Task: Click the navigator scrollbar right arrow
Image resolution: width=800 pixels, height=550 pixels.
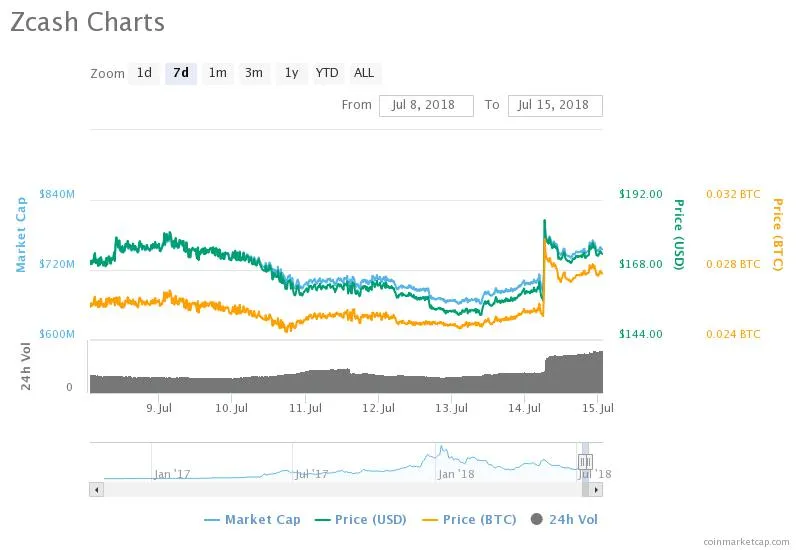Action: point(596,490)
